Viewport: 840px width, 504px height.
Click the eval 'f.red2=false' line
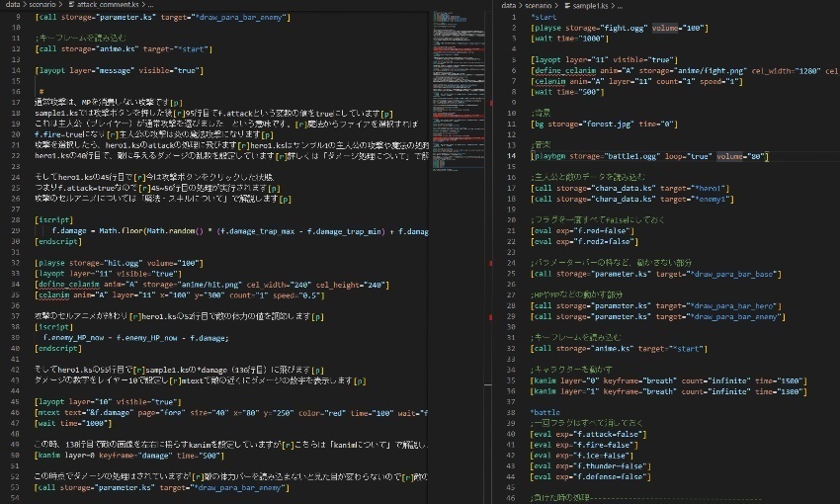[584, 241]
